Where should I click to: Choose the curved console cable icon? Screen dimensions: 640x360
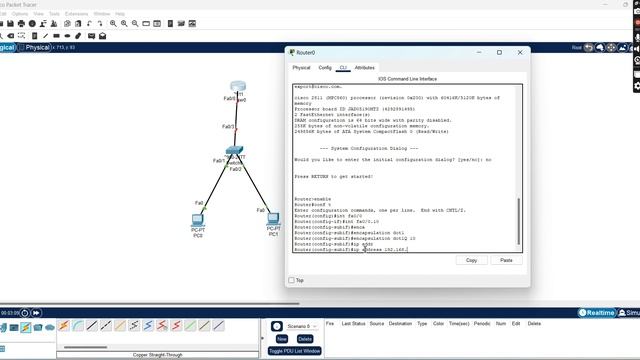tap(78, 325)
